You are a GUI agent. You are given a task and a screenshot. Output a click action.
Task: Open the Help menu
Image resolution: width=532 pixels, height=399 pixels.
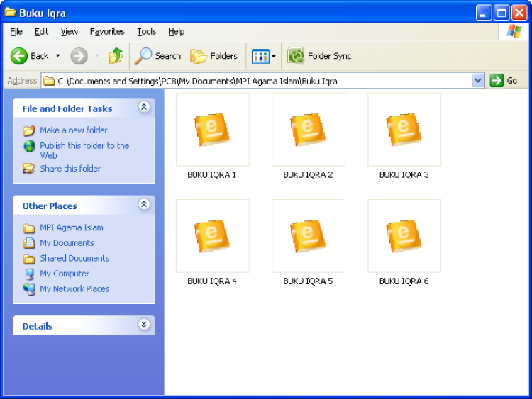(x=177, y=31)
